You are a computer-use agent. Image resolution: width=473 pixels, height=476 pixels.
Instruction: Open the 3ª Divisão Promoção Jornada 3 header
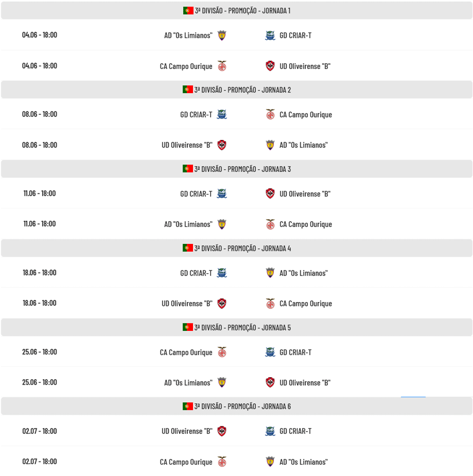[x=236, y=169]
